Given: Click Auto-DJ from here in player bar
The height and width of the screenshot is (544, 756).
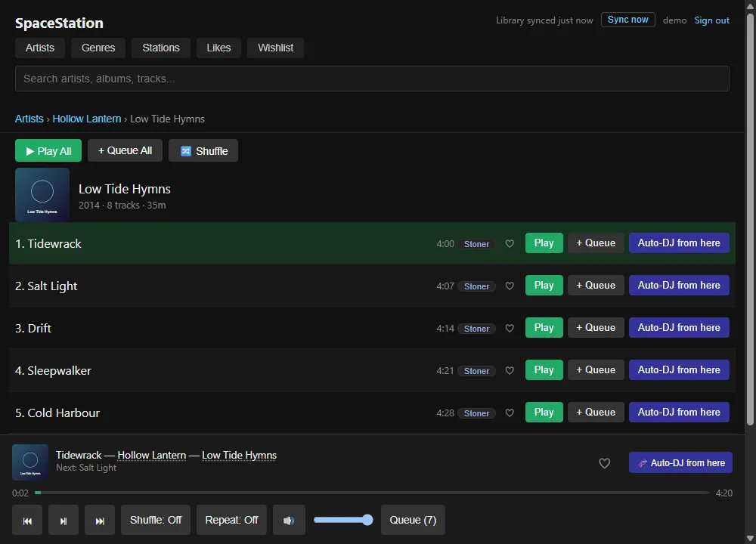Looking at the screenshot, I should click(680, 462).
